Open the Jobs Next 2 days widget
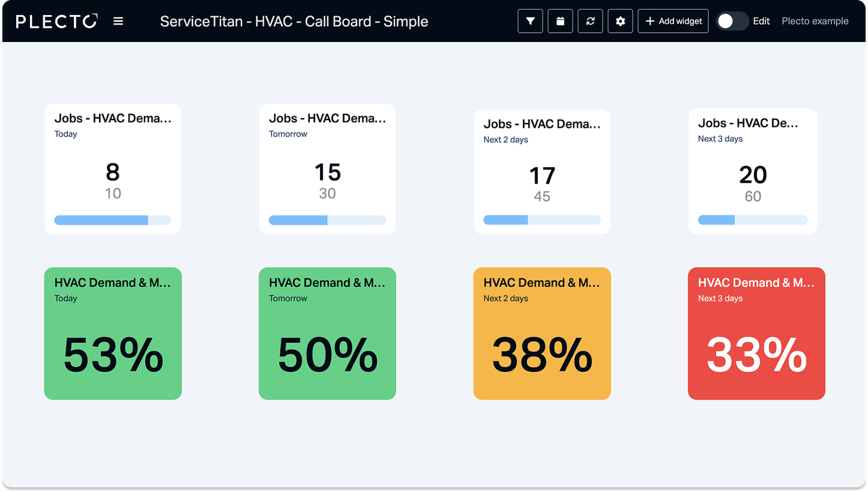 tap(542, 172)
